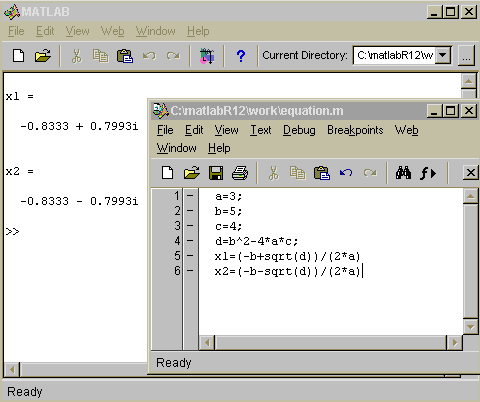Viewport: 480px width, 402px height.
Task: Click the show function icon in editor
Action: (x=428, y=173)
